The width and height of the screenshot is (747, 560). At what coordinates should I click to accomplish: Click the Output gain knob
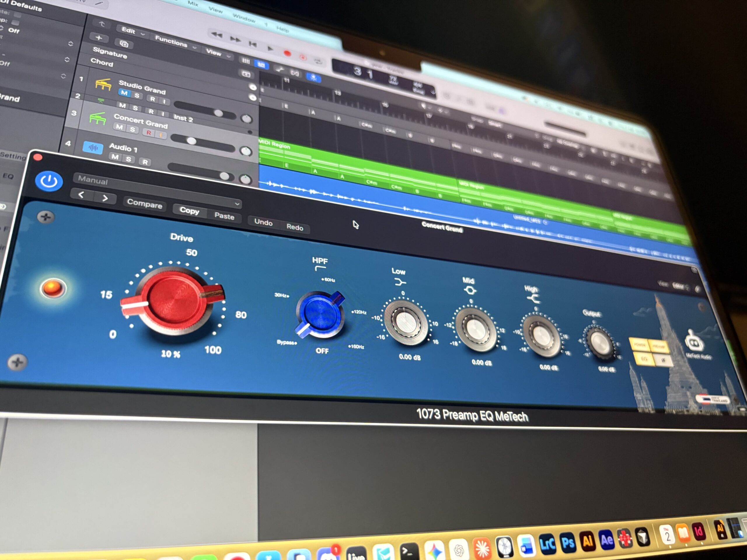pyautogui.click(x=600, y=343)
